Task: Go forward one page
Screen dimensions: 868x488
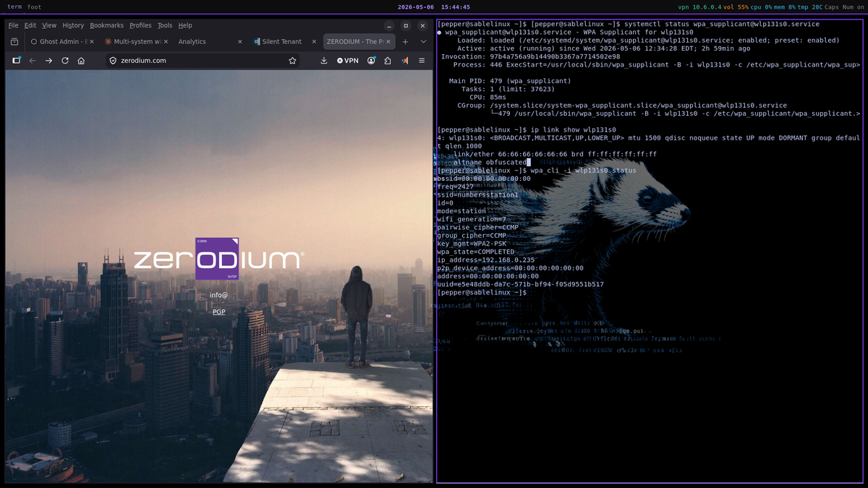Action: coord(48,61)
